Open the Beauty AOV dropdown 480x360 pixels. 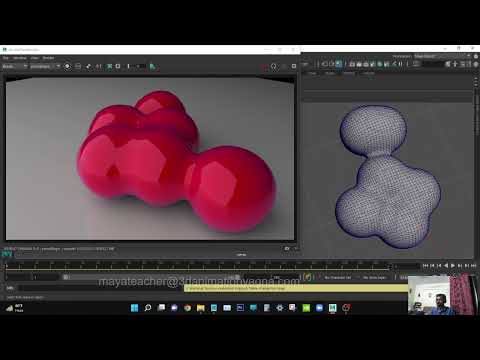pos(15,66)
